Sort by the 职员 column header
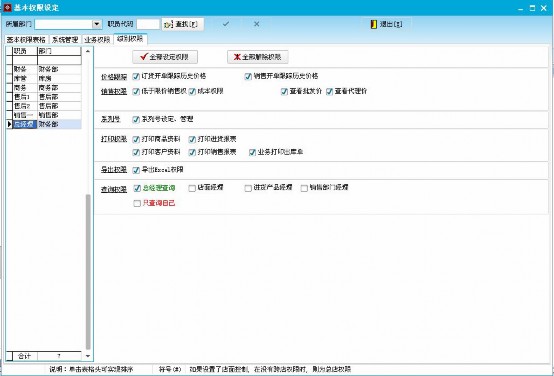 point(25,51)
